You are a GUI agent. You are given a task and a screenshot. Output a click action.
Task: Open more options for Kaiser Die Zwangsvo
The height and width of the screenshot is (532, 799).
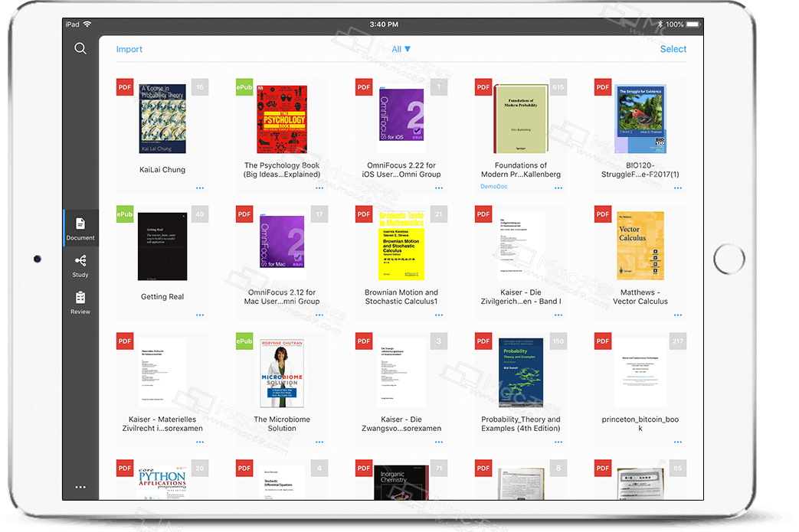coord(439,442)
